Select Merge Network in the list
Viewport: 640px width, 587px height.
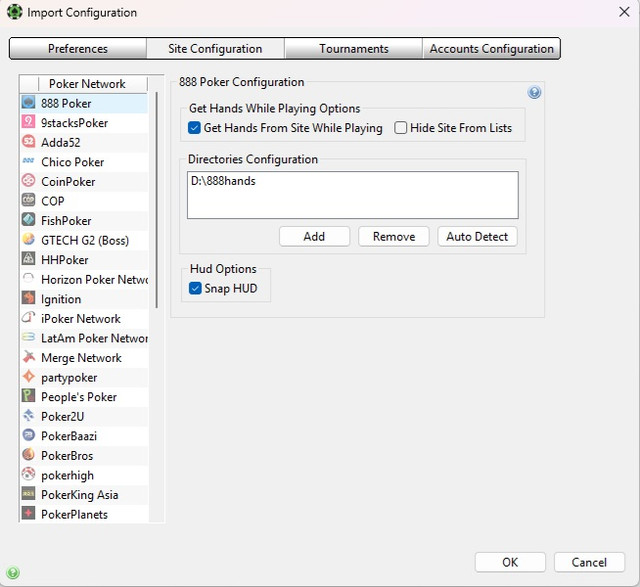[x=82, y=358]
